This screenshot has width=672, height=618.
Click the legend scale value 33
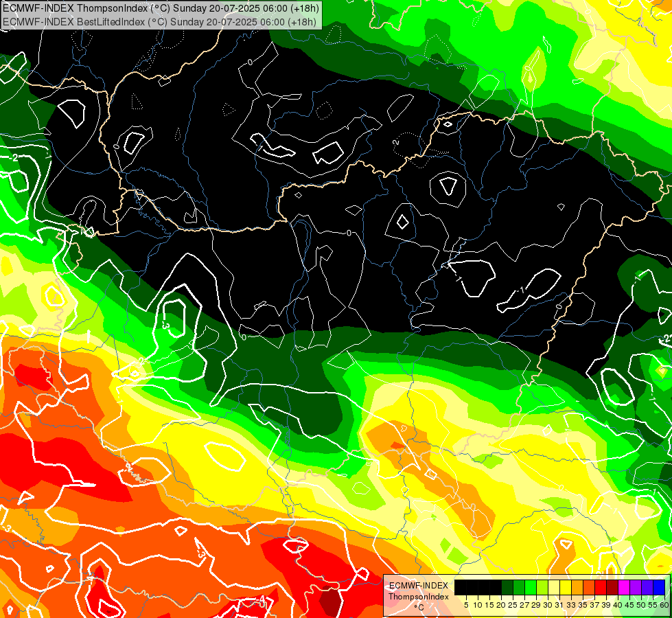571,605
